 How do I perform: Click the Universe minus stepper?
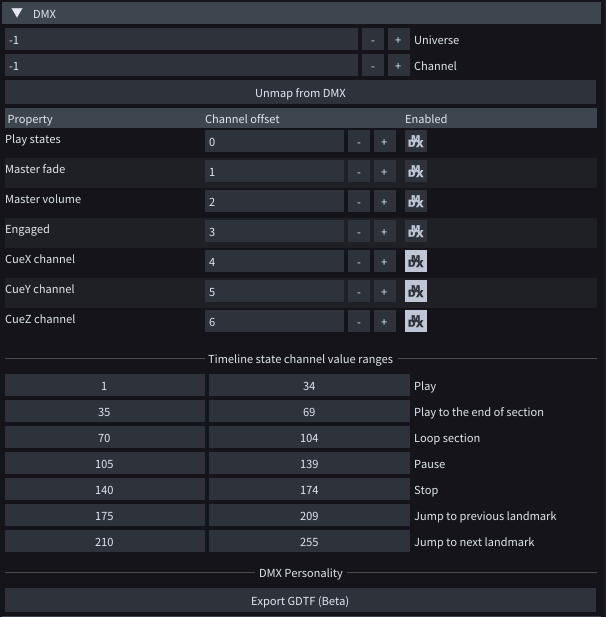tap(372, 40)
